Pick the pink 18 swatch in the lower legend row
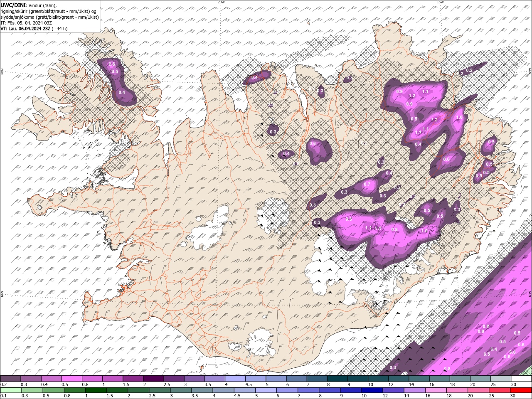 click(x=457, y=390)
